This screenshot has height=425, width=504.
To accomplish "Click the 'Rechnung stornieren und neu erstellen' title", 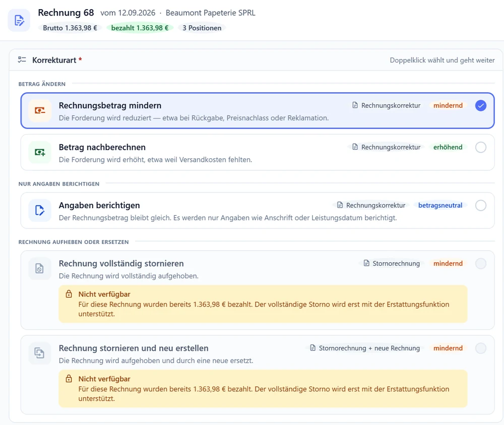I will [x=134, y=348].
